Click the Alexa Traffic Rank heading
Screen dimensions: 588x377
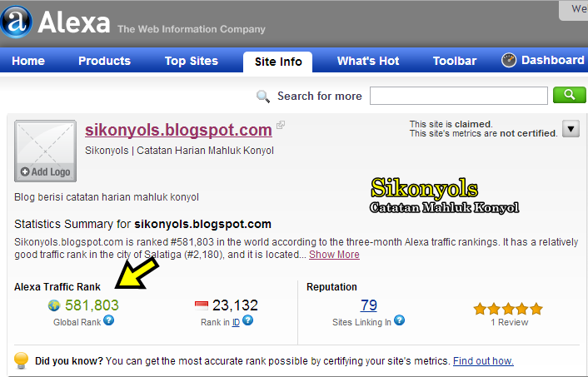click(x=57, y=287)
